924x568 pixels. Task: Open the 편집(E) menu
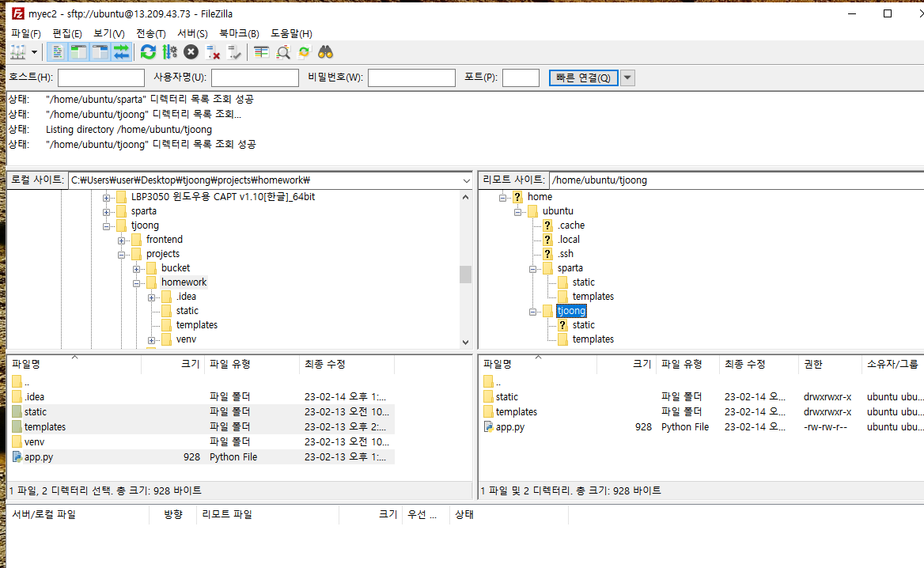click(67, 33)
